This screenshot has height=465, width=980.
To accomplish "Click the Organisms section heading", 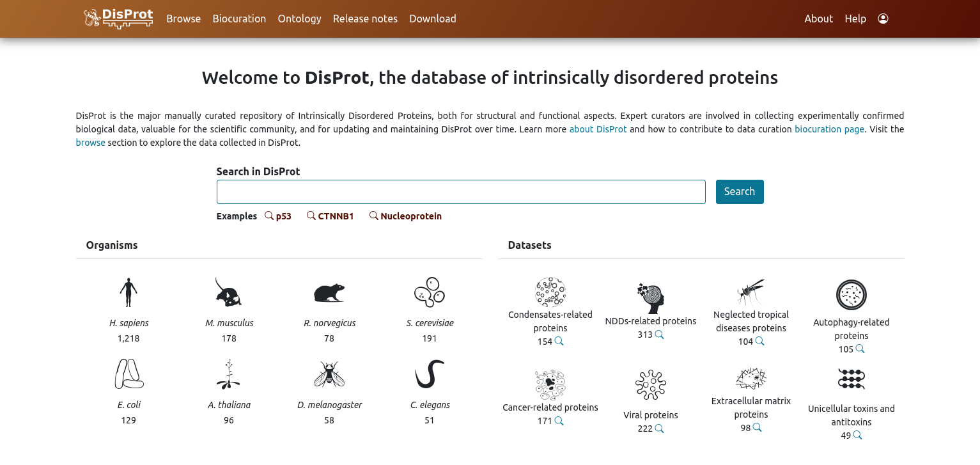I will (112, 245).
